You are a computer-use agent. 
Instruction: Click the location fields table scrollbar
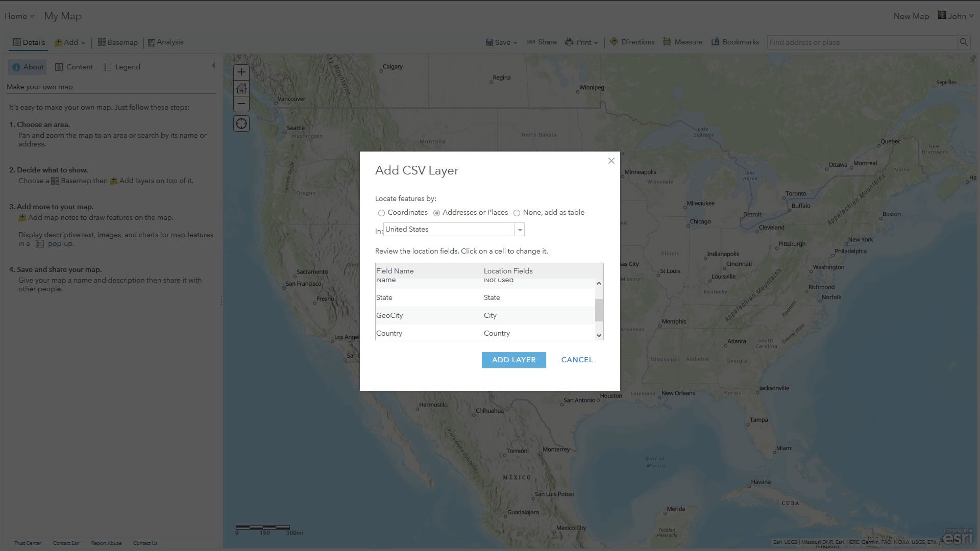(x=599, y=310)
